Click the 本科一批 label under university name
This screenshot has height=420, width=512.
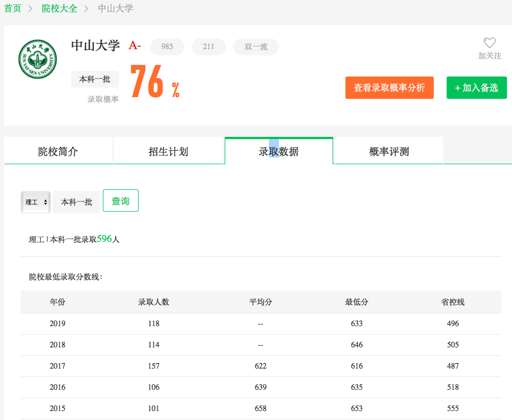pos(94,79)
